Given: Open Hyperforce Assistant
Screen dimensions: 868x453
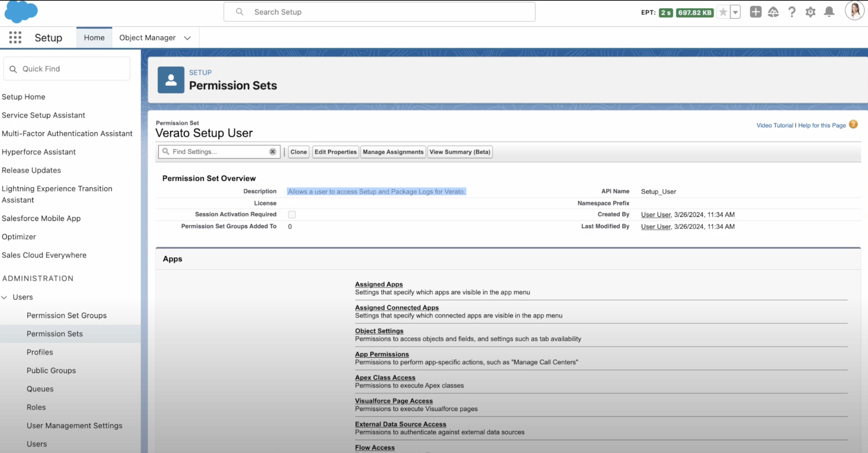Looking at the screenshot, I should coord(39,152).
